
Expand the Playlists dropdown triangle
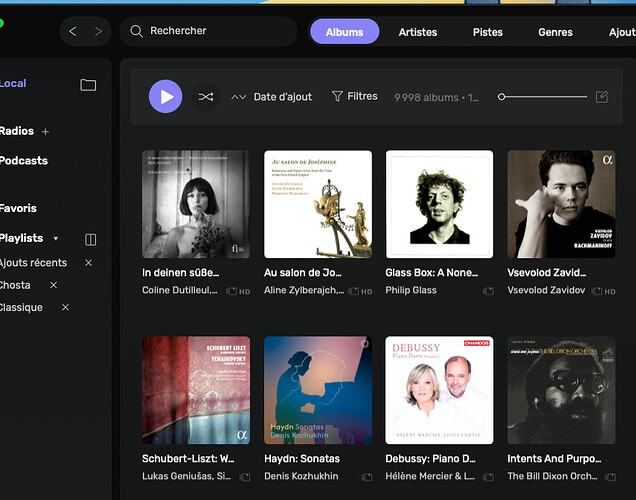click(x=56, y=238)
